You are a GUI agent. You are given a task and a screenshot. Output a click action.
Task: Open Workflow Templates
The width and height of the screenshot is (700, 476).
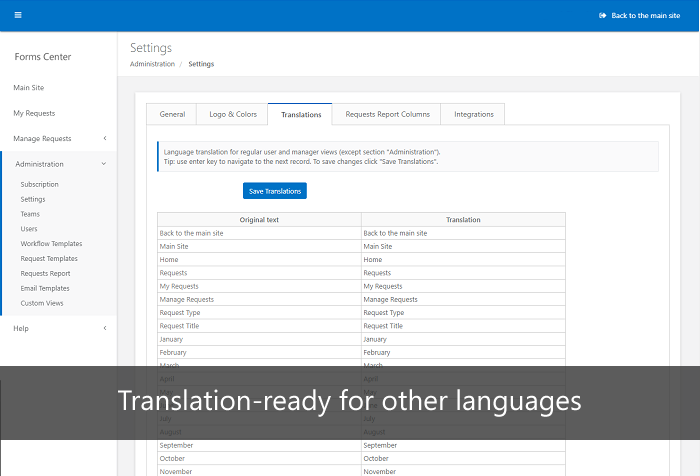click(x=51, y=243)
